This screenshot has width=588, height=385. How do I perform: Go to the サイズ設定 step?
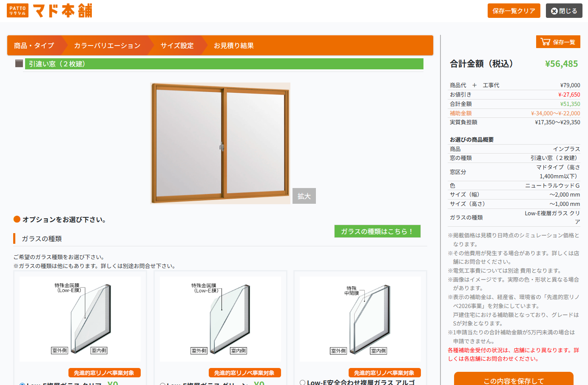tap(177, 46)
